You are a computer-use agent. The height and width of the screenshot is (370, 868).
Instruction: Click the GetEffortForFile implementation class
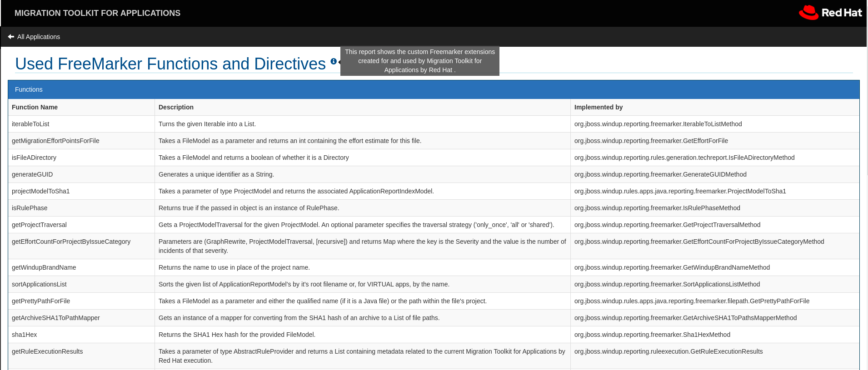(x=651, y=141)
